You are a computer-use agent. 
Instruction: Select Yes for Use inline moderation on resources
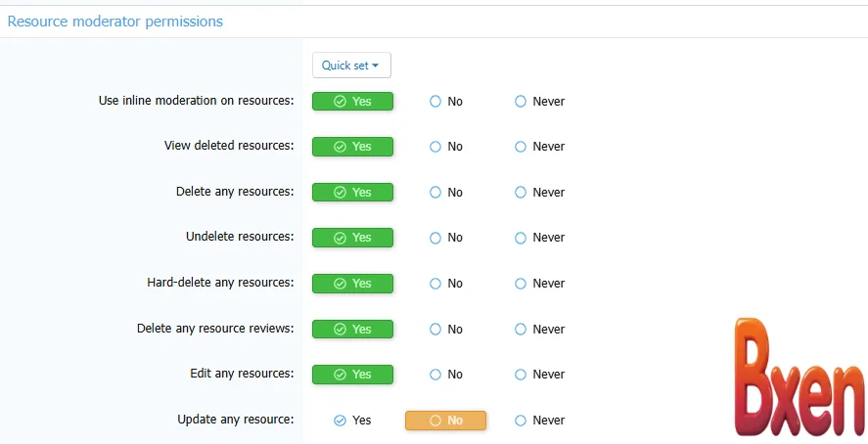[352, 102]
